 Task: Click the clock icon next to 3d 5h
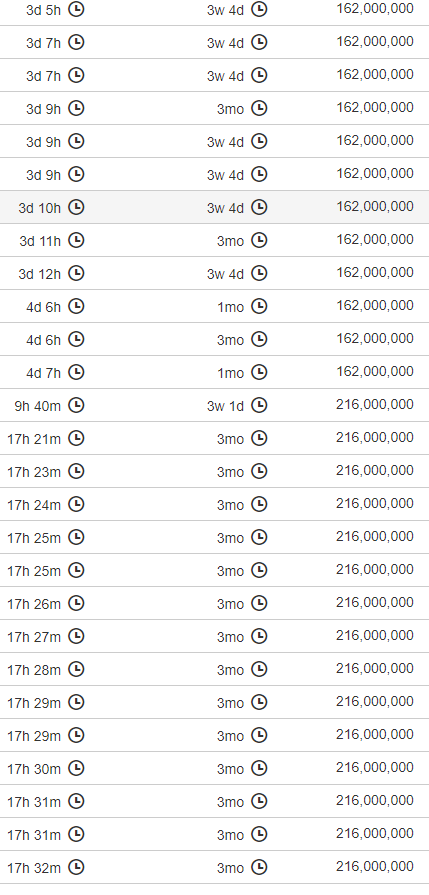tap(76, 9)
